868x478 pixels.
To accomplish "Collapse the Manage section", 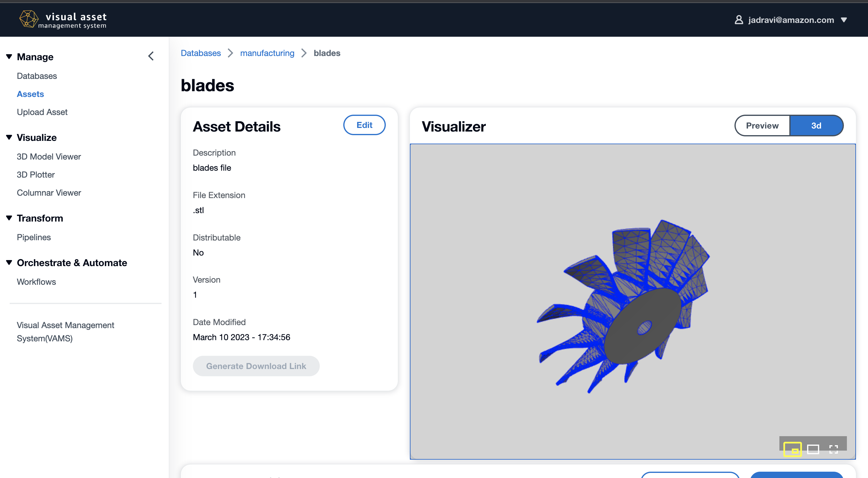I will coord(9,57).
